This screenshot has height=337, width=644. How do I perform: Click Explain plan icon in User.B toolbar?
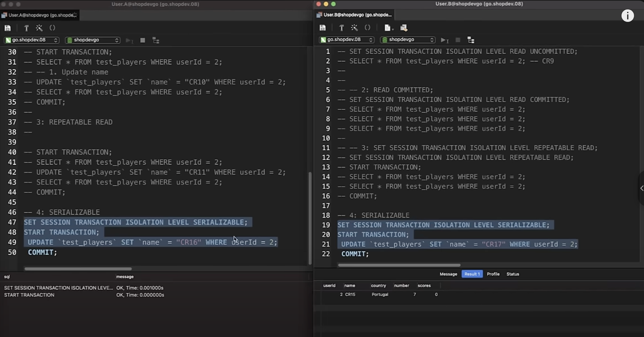coord(471,40)
